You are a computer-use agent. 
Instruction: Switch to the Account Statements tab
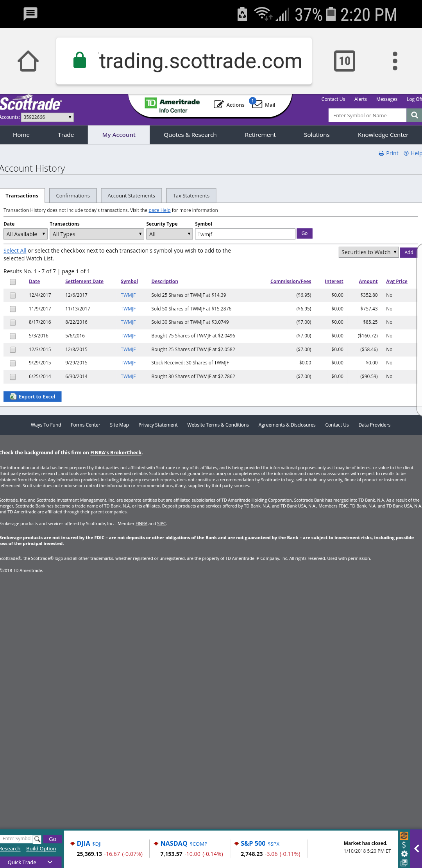(x=131, y=195)
